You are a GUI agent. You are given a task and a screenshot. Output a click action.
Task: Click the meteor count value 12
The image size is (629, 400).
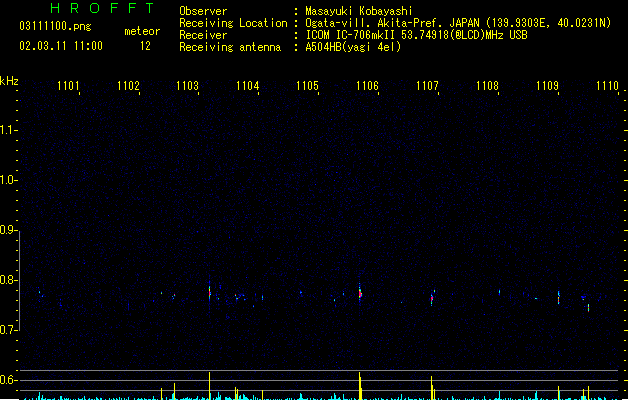[x=145, y=46]
